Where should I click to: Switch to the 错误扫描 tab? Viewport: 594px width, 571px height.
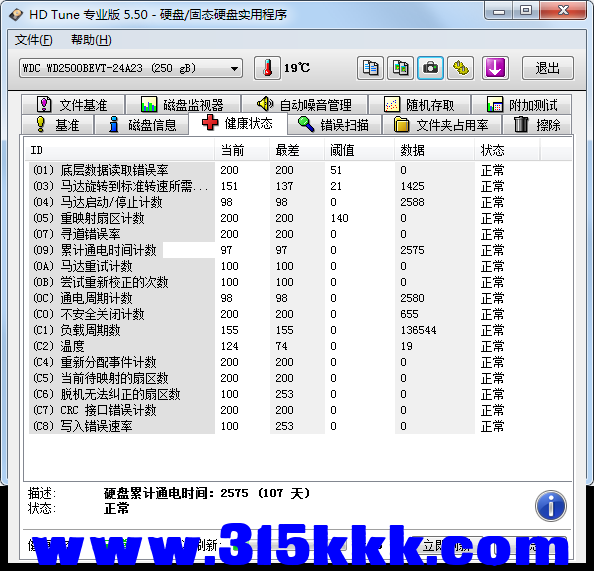tap(335, 125)
